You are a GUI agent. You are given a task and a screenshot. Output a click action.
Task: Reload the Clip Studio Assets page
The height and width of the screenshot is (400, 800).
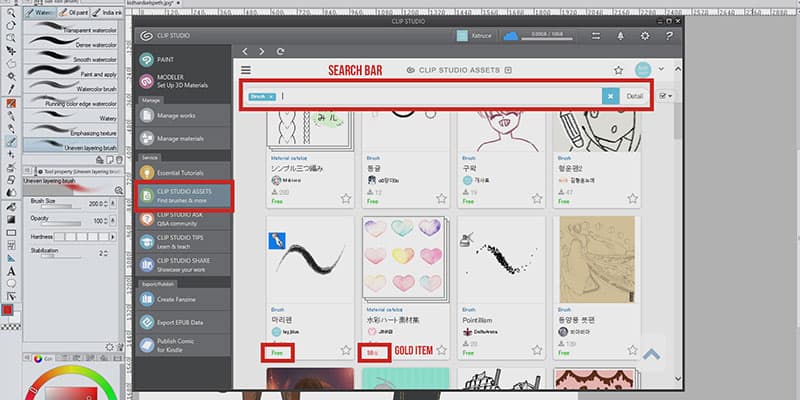[280, 52]
